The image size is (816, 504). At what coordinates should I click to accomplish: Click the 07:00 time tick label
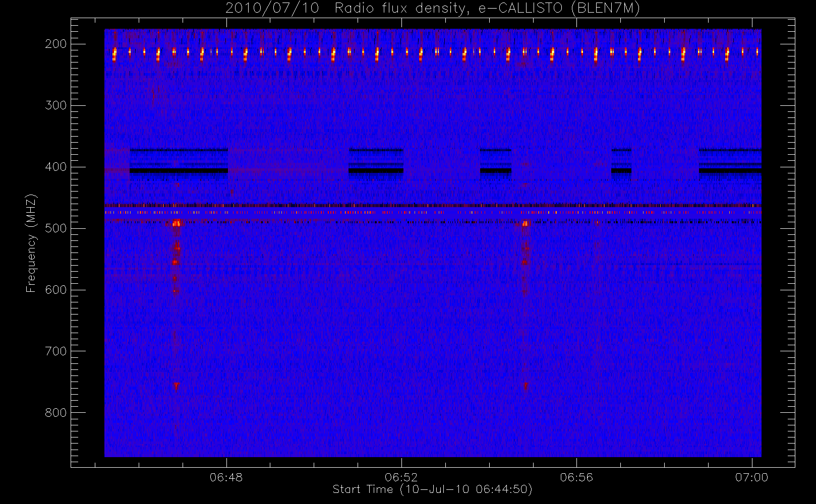[x=751, y=477]
